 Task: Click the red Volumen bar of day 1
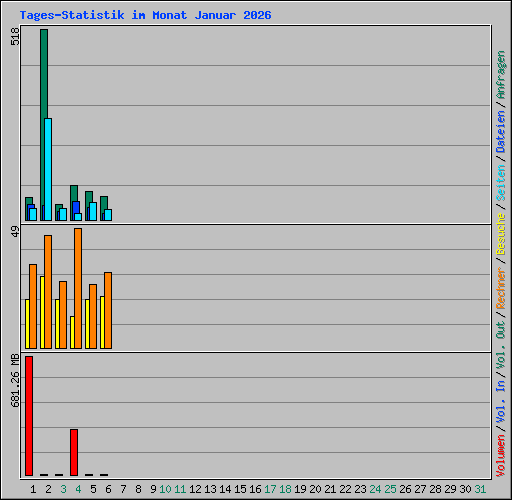[x=29, y=416]
